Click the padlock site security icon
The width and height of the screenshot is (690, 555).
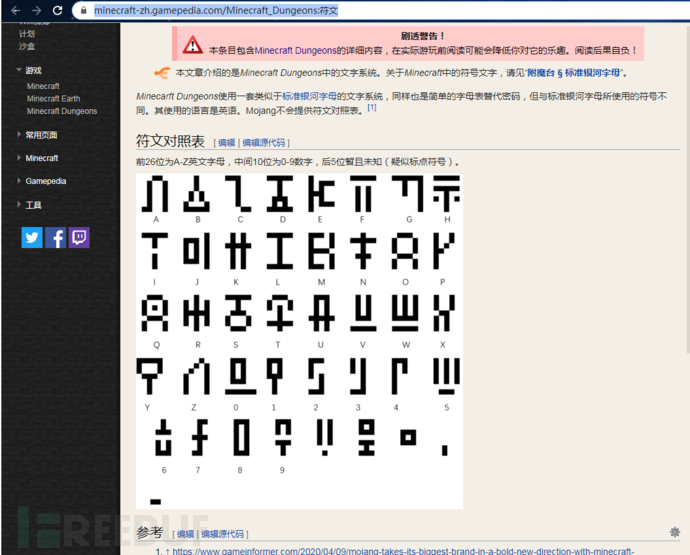click(84, 10)
